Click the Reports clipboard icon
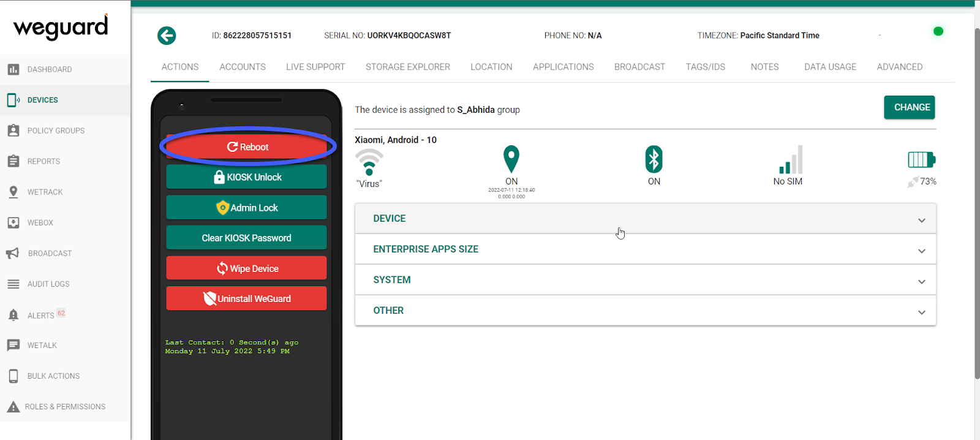 click(13, 161)
